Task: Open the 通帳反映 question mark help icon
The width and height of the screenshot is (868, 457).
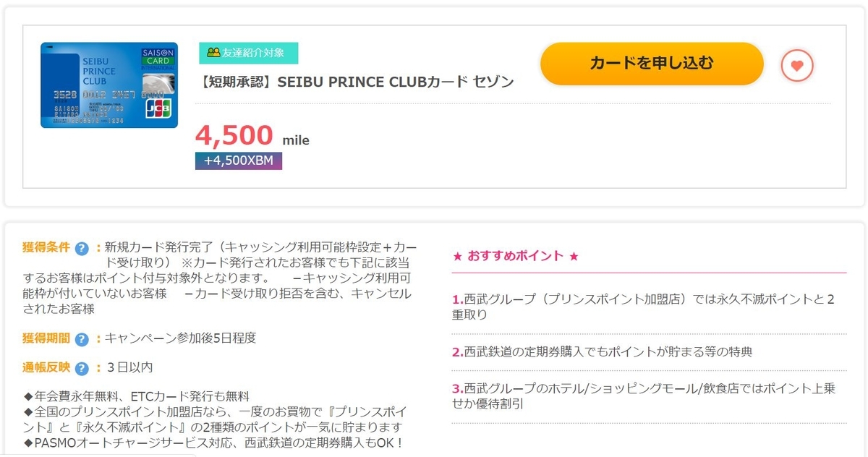Action: pyautogui.click(x=81, y=367)
